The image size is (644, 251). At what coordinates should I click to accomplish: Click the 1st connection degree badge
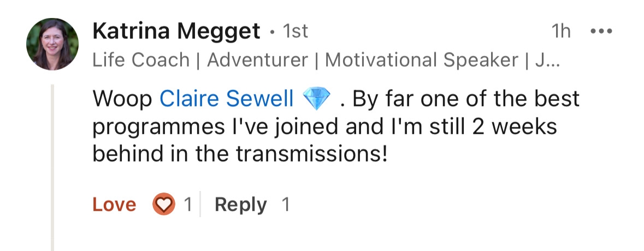point(295,32)
